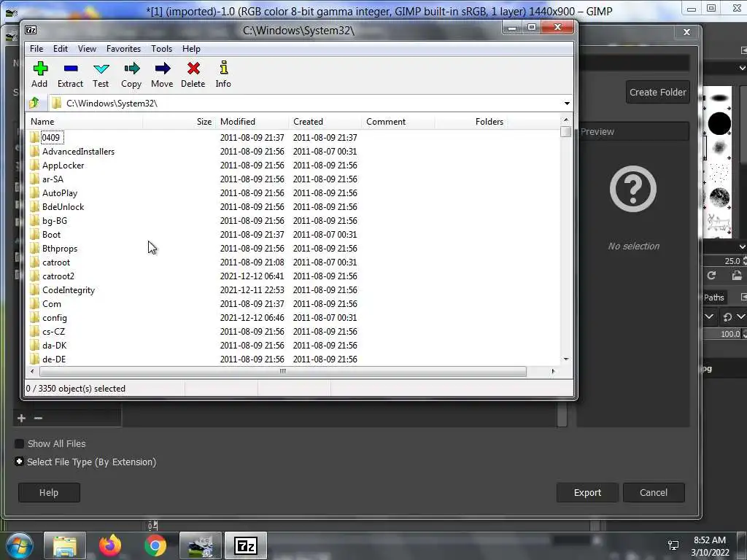Switch to the Paths tab in GIMP
The image size is (747, 560).
point(713,297)
